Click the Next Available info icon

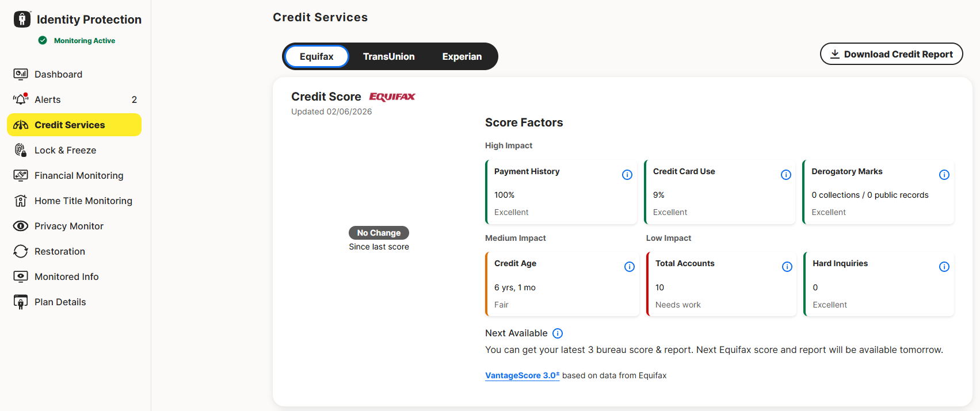pyautogui.click(x=557, y=333)
